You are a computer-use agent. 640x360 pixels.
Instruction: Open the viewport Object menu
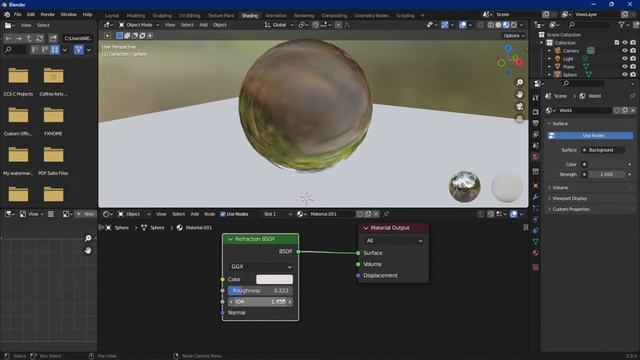coord(219,25)
